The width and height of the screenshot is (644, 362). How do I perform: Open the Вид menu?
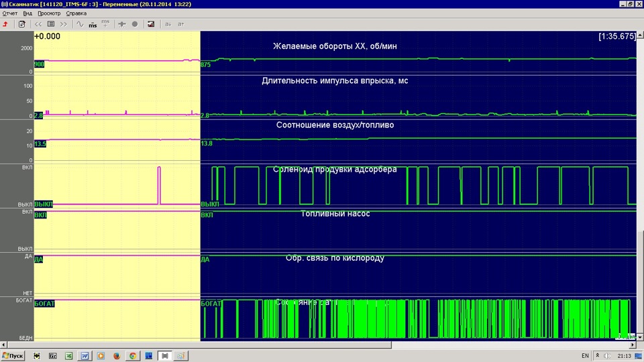[x=28, y=13]
